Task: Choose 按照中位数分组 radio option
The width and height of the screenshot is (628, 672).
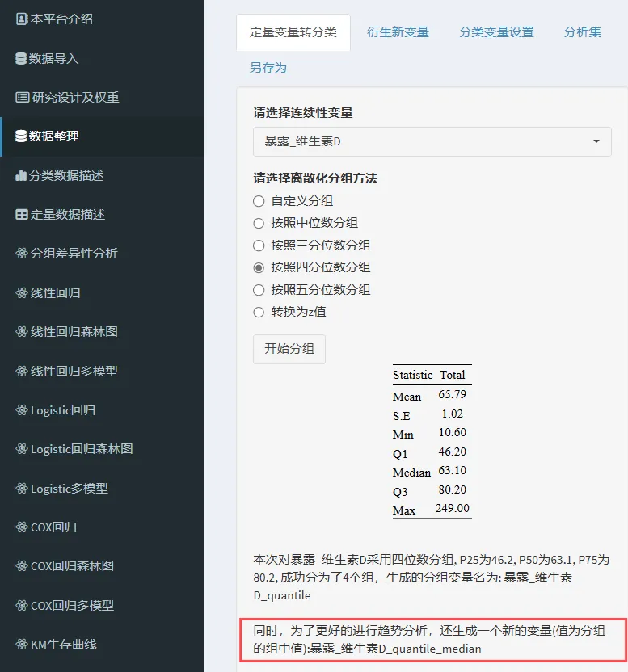Action: pyautogui.click(x=259, y=223)
